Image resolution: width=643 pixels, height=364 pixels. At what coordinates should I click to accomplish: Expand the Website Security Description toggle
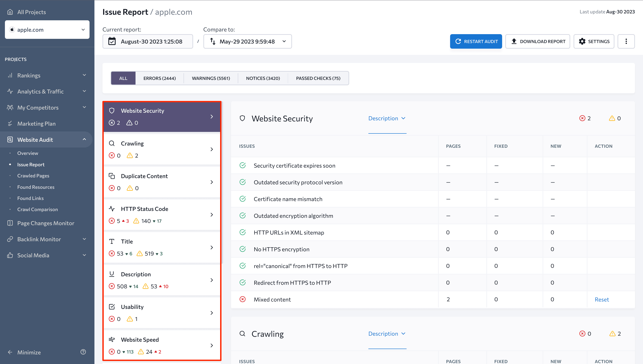[x=387, y=118]
